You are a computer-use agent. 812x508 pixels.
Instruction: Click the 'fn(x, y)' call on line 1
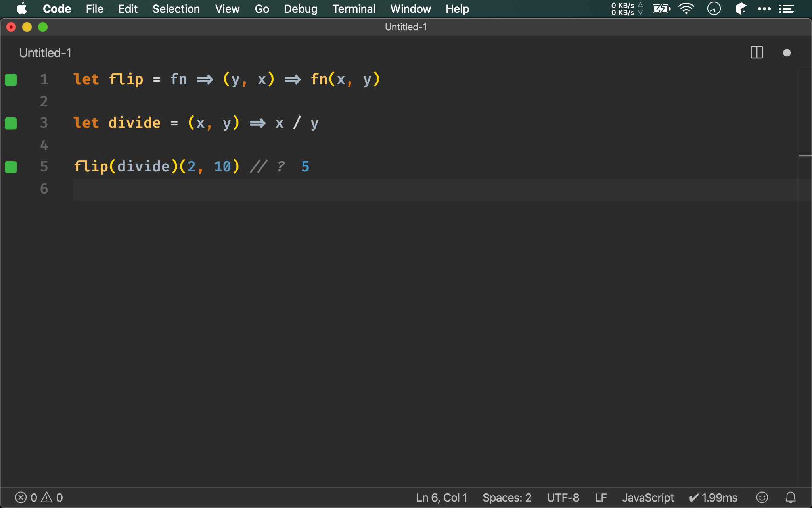[x=345, y=79]
